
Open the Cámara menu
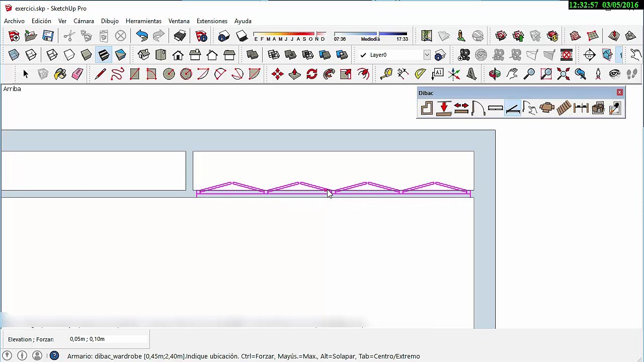84,21
